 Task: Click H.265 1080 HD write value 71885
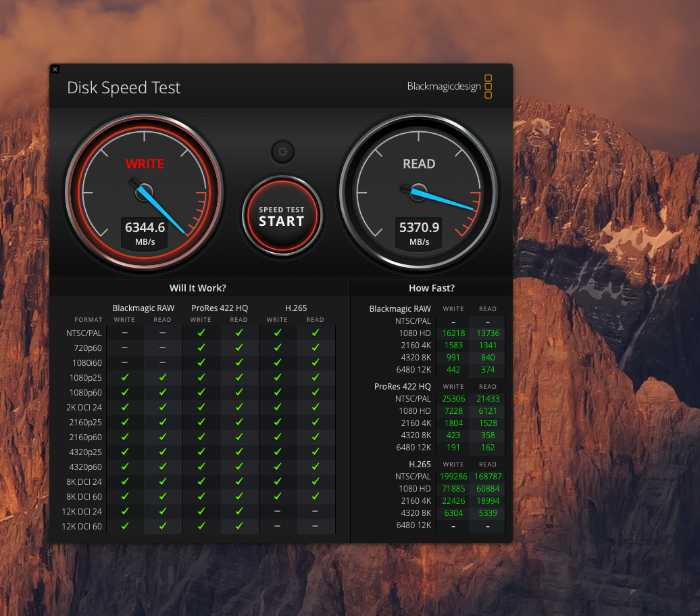coord(453,489)
